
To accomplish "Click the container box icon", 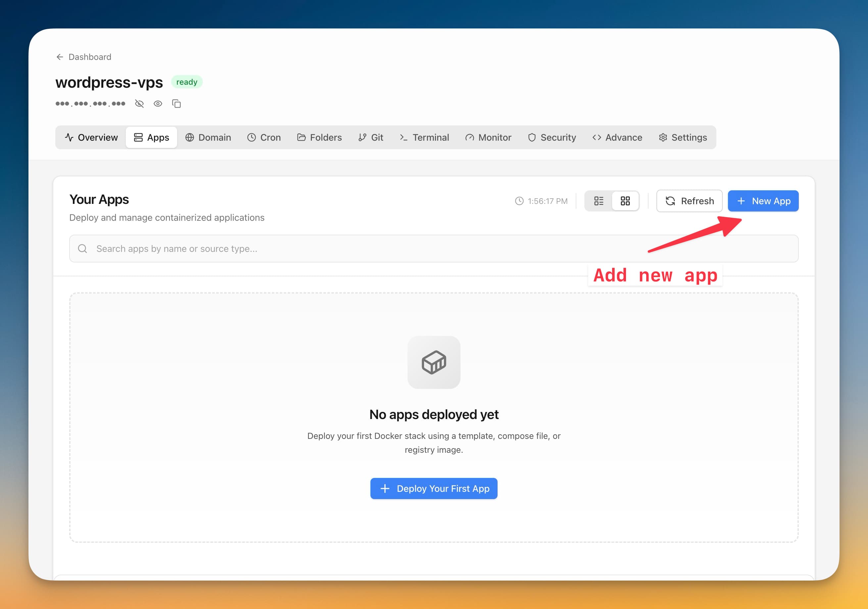I will point(434,362).
